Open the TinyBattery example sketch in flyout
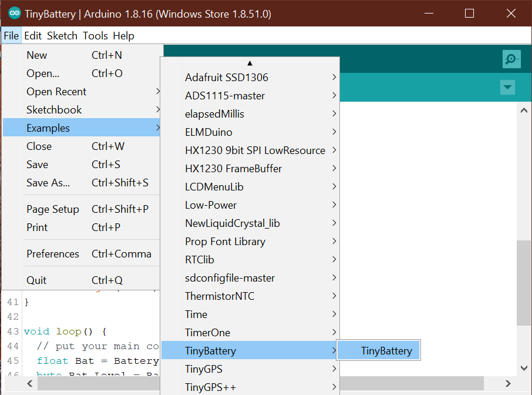 (x=379, y=350)
